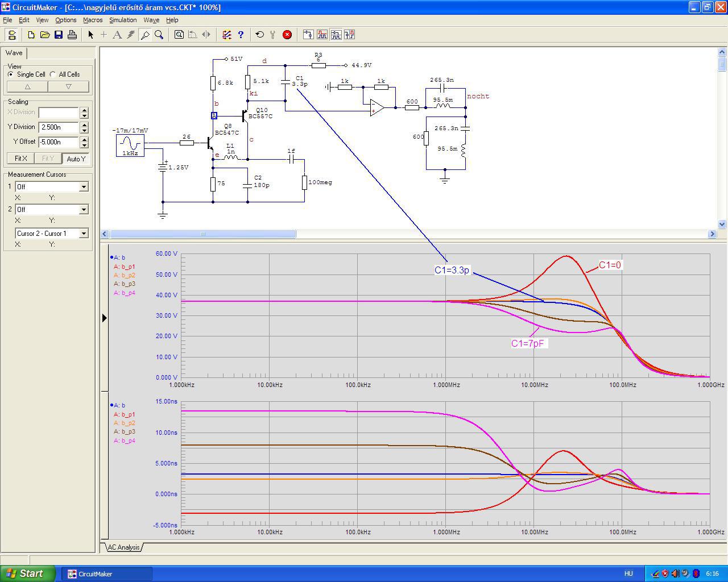Toggle the Auto Y scaling button
The image size is (728, 582).
click(76, 159)
